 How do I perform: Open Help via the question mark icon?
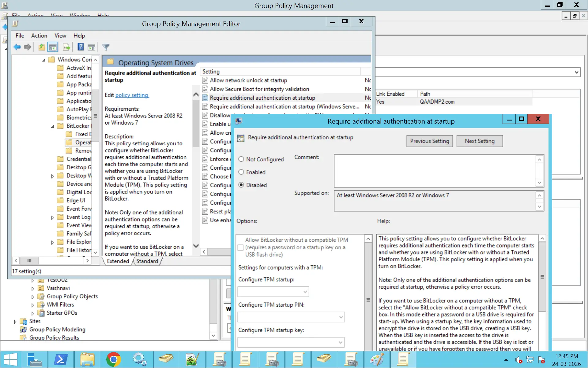[x=80, y=47]
